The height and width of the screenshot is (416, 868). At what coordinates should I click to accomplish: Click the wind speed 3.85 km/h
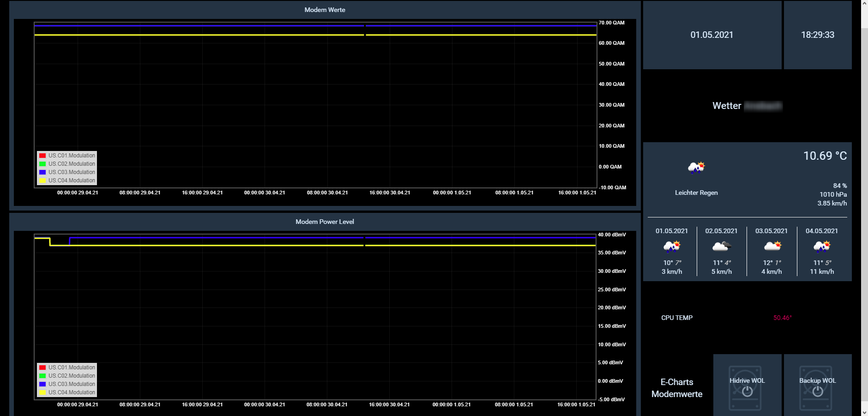pos(832,203)
